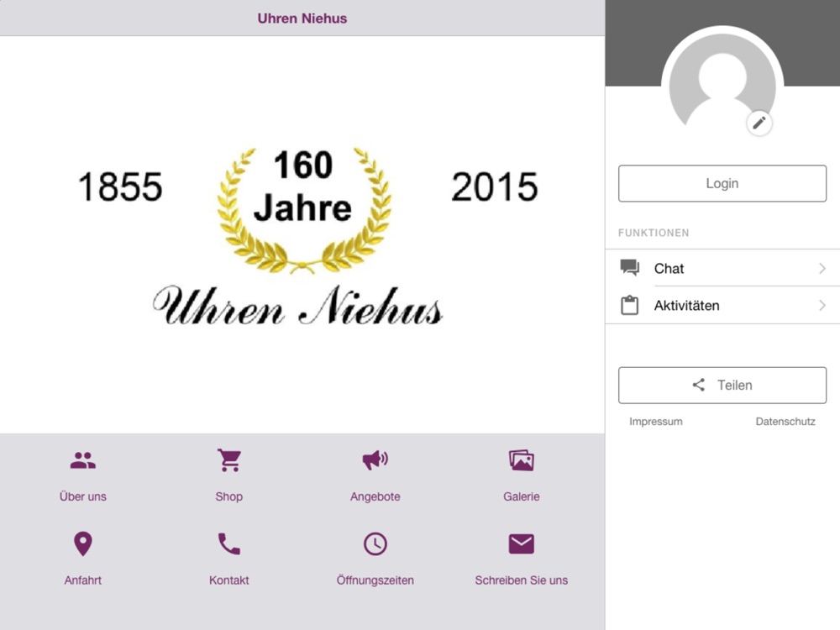Open the Über uns people icon
This screenshot has width=840, height=630.
point(82,460)
